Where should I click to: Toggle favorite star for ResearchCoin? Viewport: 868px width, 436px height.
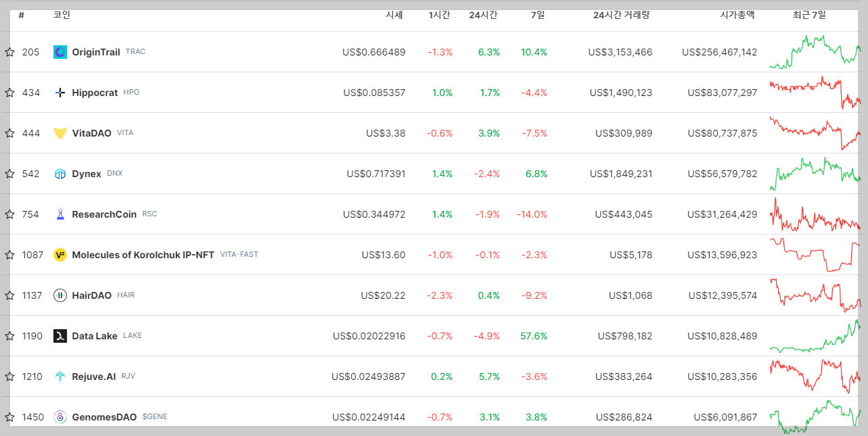9,214
